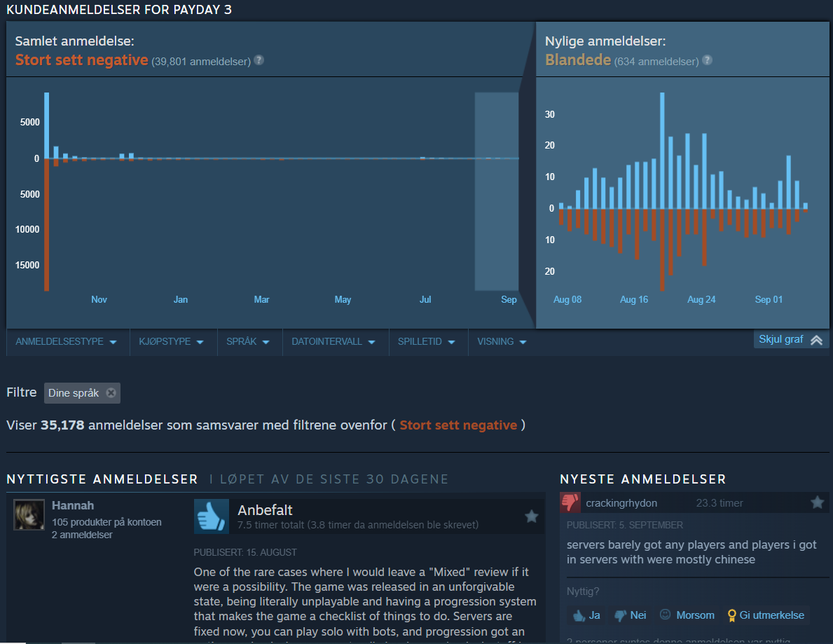The width and height of the screenshot is (833, 644).
Task: Mark crackingrhydon's review unhelpful with Nei
Action: click(x=630, y=615)
